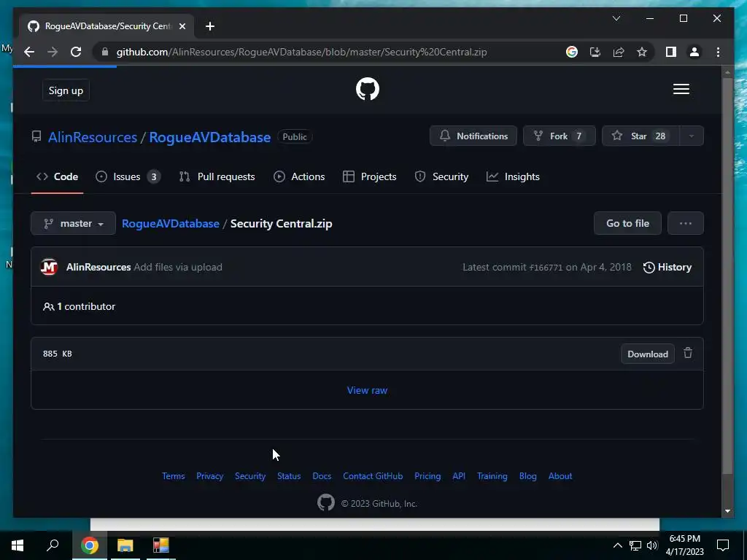The height and width of the screenshot is (560, 747).
Task: Click the AlinResources avatar image
Action: (x=49, y=267)
